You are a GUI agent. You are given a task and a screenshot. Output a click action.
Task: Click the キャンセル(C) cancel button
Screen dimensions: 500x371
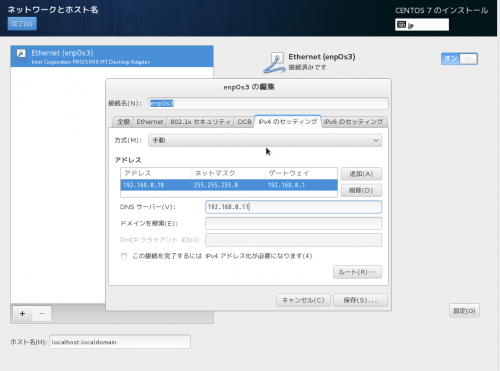click(x=303, y=300)
